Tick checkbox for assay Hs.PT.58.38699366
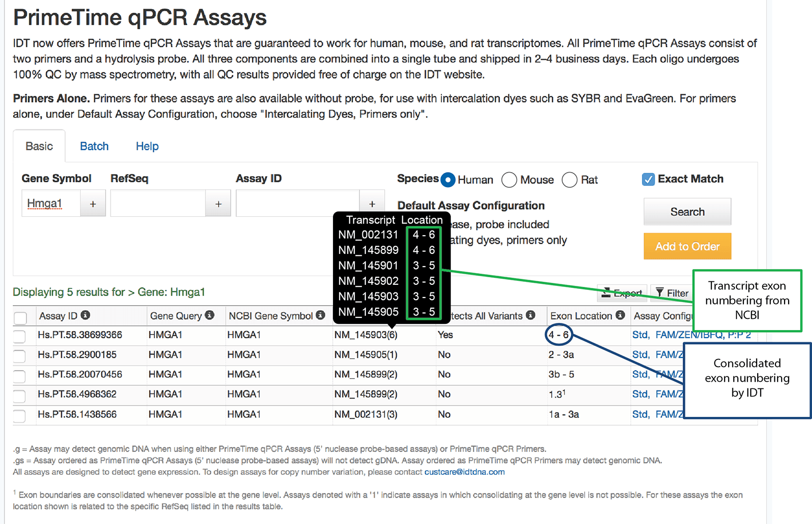Viewport: 812px width, 524px height. (20, 336)
